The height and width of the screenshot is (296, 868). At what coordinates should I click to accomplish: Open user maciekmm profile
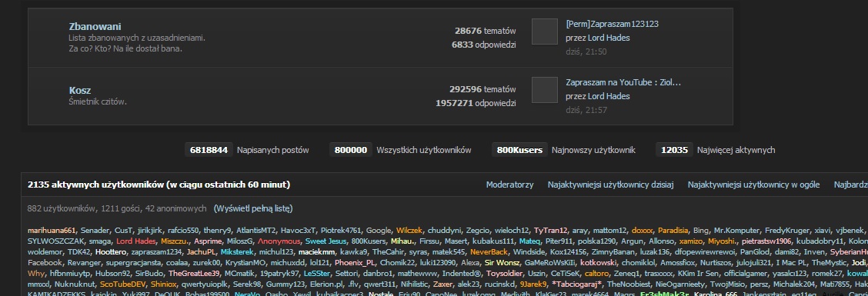coord(316,252)
